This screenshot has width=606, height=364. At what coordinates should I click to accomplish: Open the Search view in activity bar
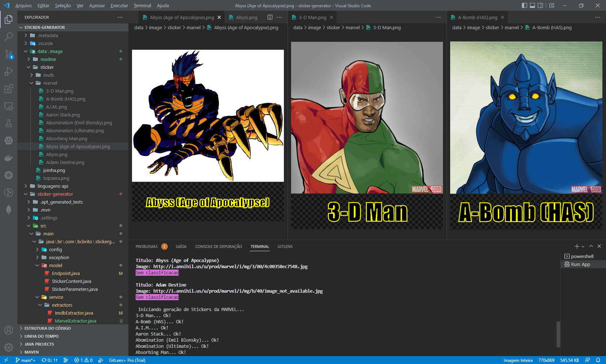[x=9, y=37]
